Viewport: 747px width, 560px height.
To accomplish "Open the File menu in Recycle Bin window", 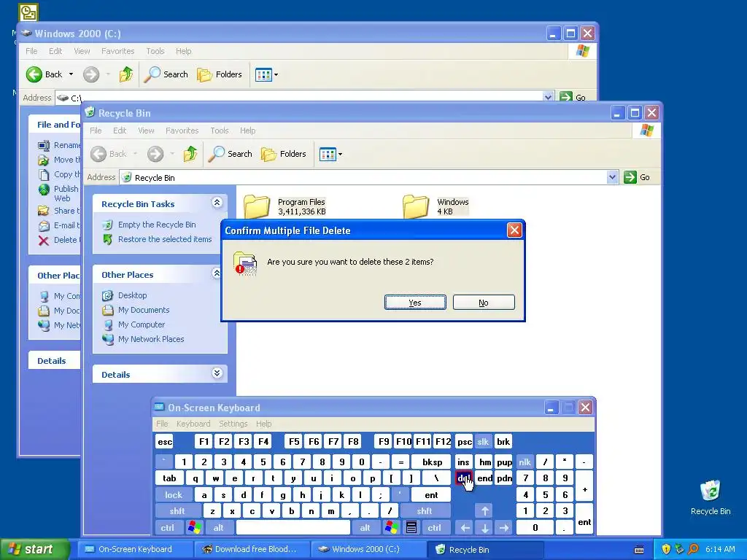I will coord(96,131).
